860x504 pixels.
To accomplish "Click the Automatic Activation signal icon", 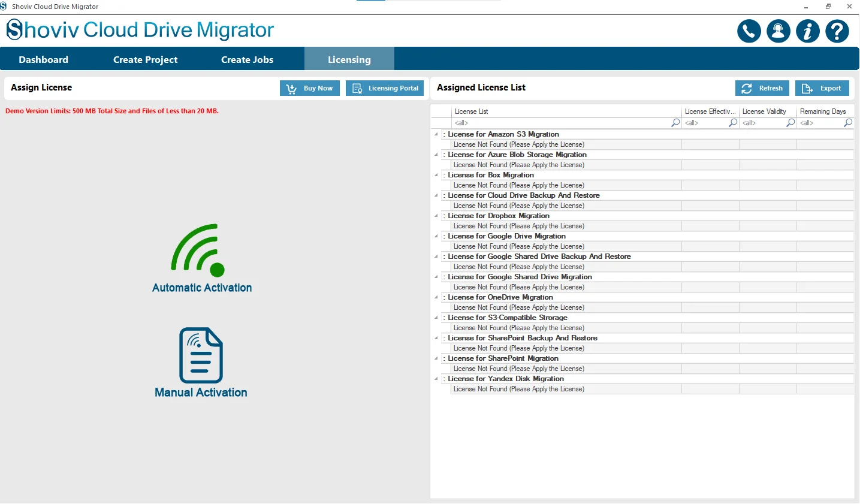I will point(198,250).
